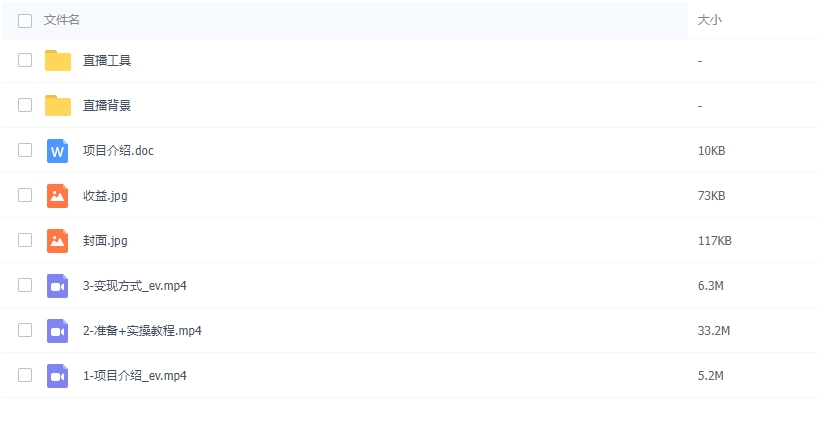
Task: Click the 直播工具 folder icon
Action: coord(58,60)
